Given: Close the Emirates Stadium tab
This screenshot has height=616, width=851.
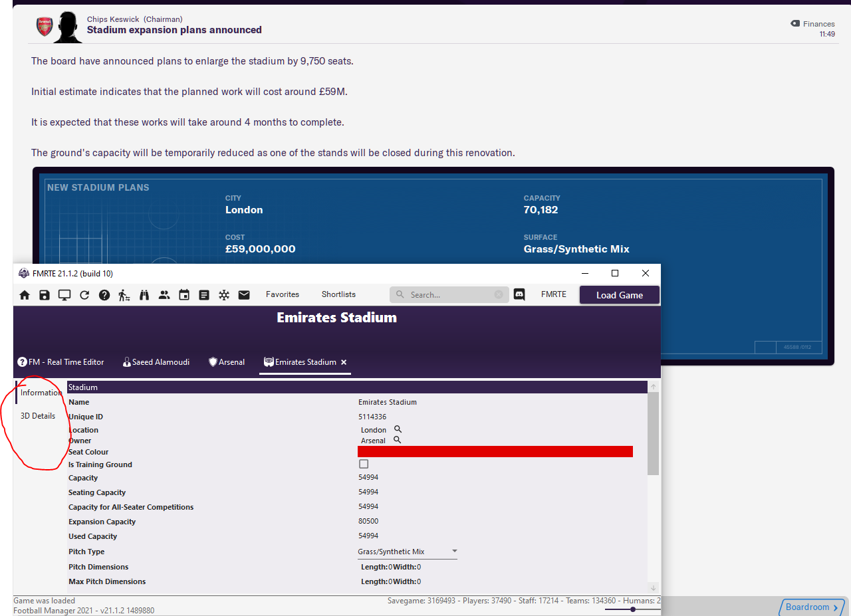Looking at the screenshot, I should tap(344, 362).
